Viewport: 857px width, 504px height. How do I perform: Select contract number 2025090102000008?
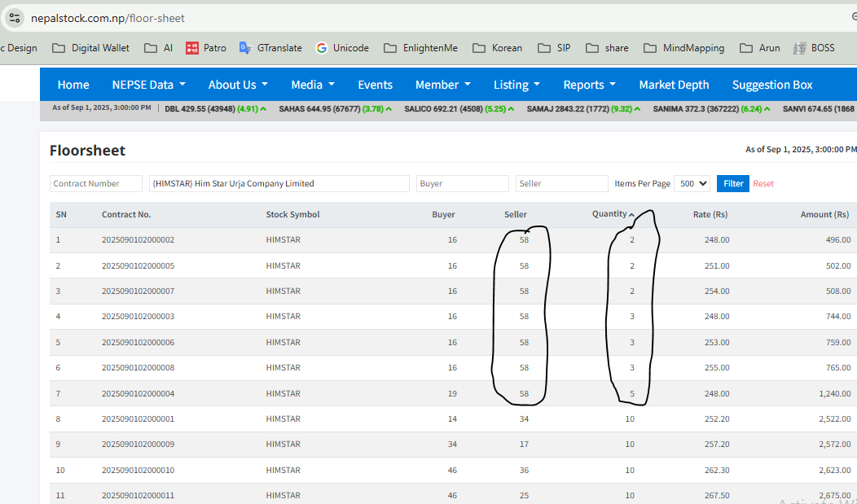click(138, 367)
